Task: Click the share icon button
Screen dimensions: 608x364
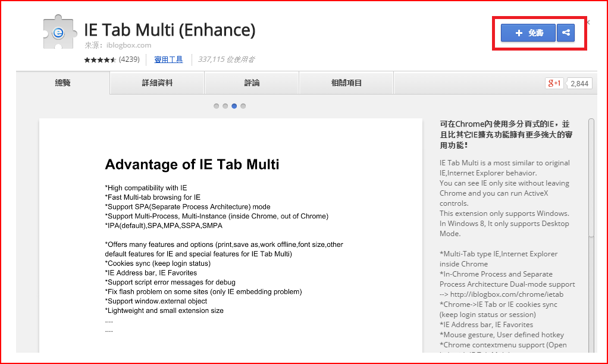Action: [x=566, y=33]
